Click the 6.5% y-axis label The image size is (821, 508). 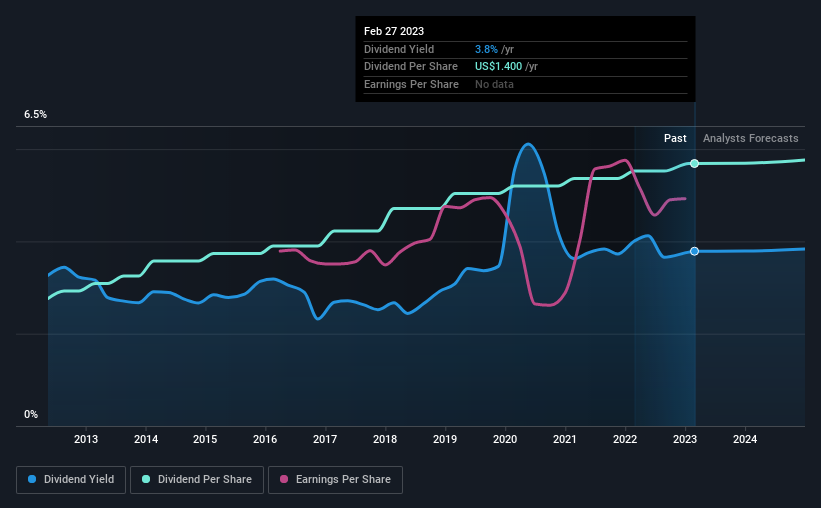coord(36,115)
